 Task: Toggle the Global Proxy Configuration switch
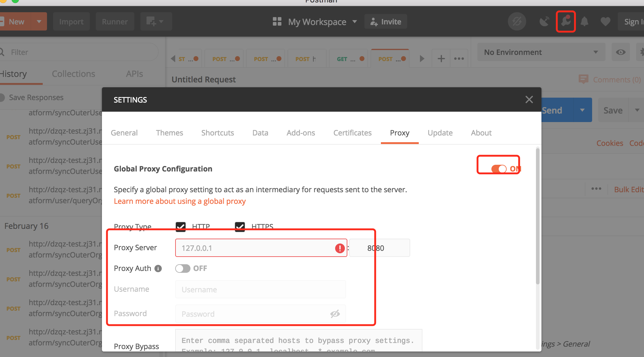coord(499,169)
